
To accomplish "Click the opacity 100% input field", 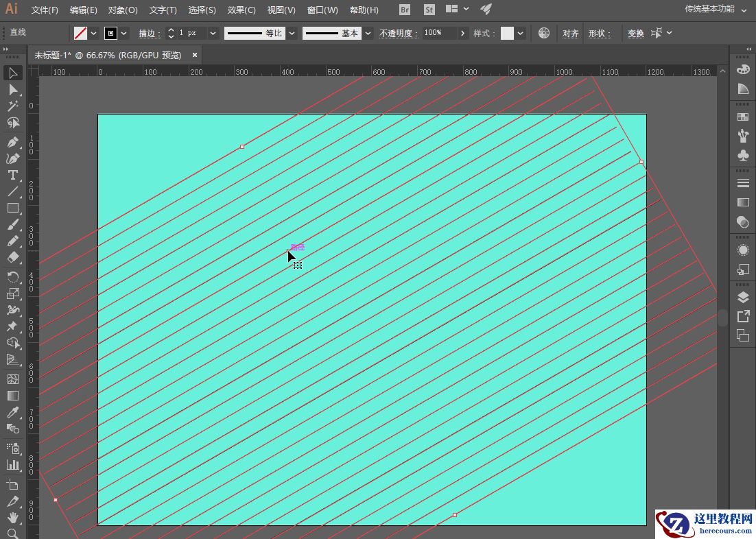I will pyautogui.click(x=439, y=33).
